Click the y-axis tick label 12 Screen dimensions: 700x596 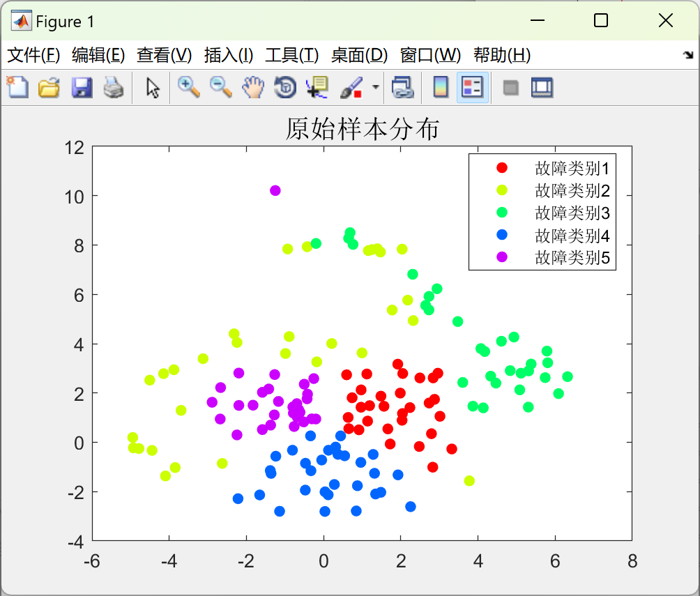coord(74,148)
